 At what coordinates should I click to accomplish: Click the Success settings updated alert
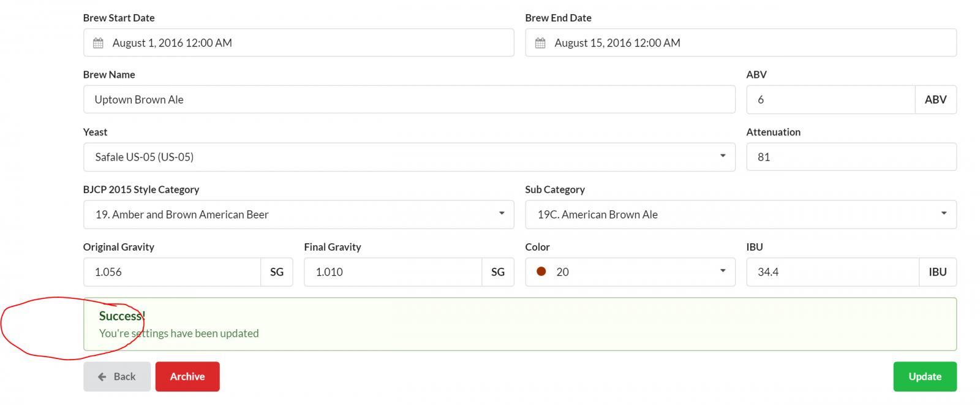pyautogui.click(x=520, y=324)
